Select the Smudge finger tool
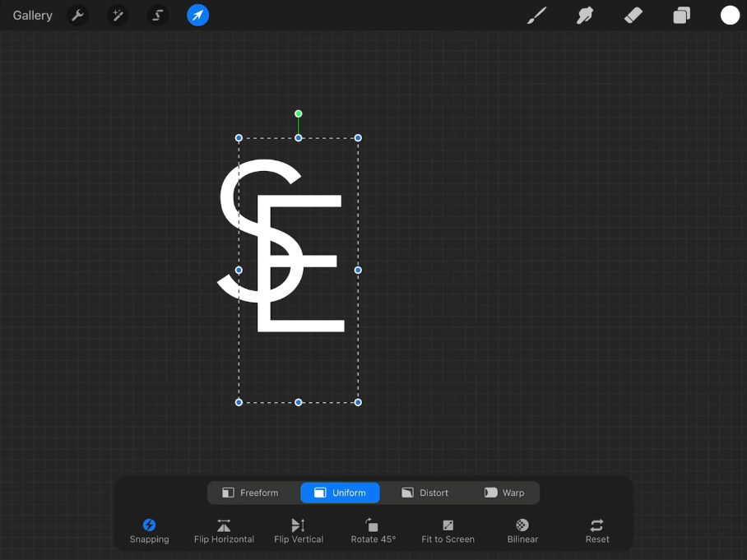Viewport: 747px width, 560px height. 585,16
